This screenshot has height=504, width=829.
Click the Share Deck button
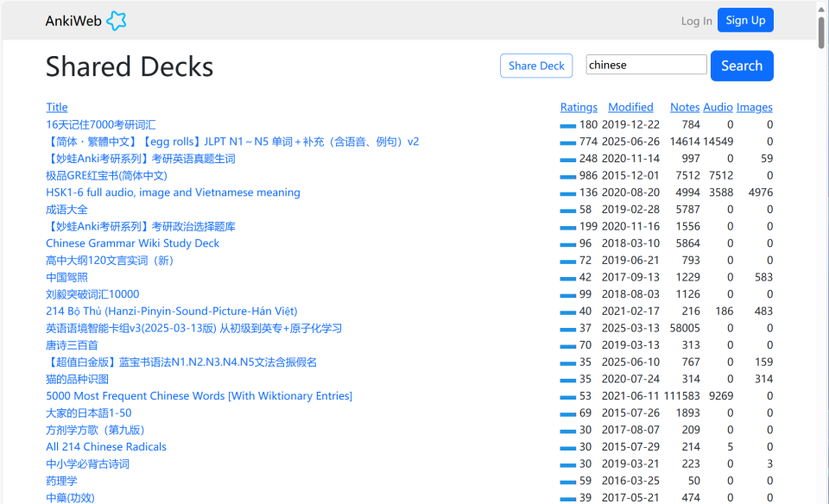(536, 66)
